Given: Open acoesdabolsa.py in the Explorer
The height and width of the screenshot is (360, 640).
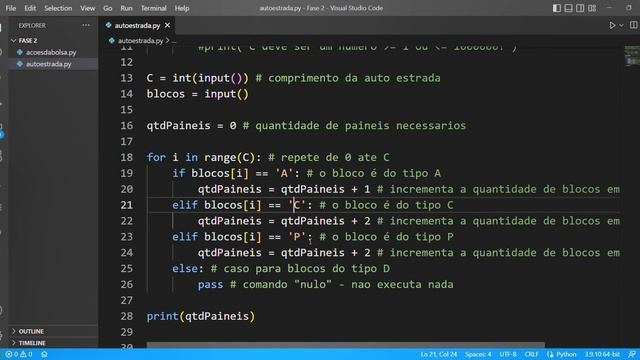Looking at the screenshot, I should [x=51, y=52].
